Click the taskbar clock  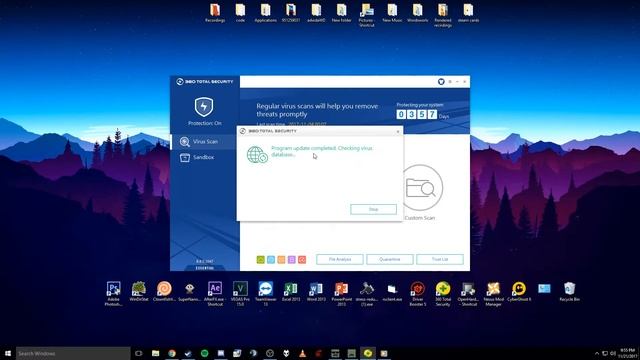click(x=628, y=353)
